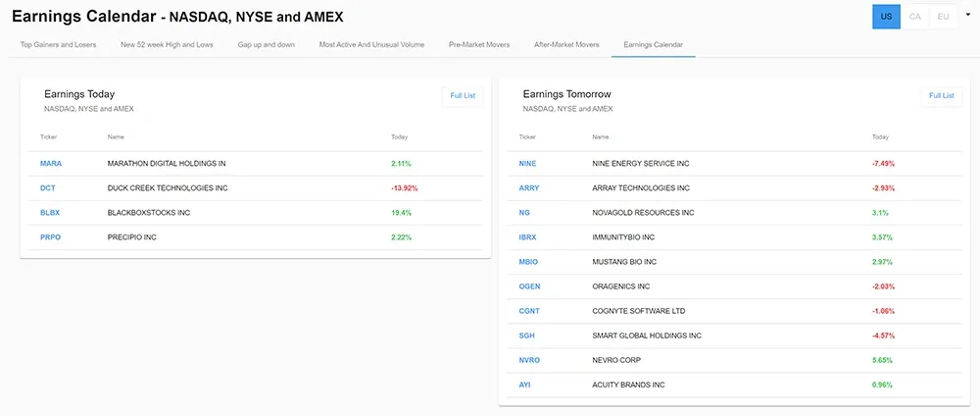Click DUCK CREEK TECHNOLOGIES INC name

click(168, 187)
